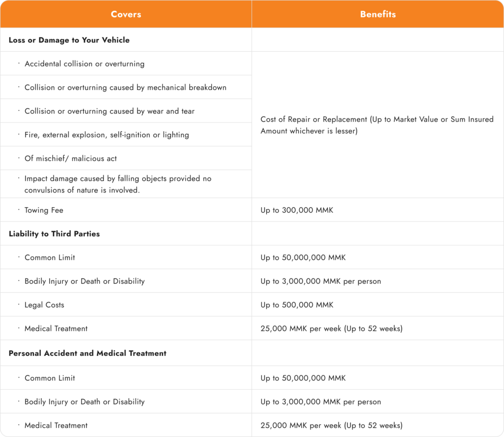The width and height of the screenshot is (504, 437).
Task: Click the Benefits column header
Action: click(378, 14)
